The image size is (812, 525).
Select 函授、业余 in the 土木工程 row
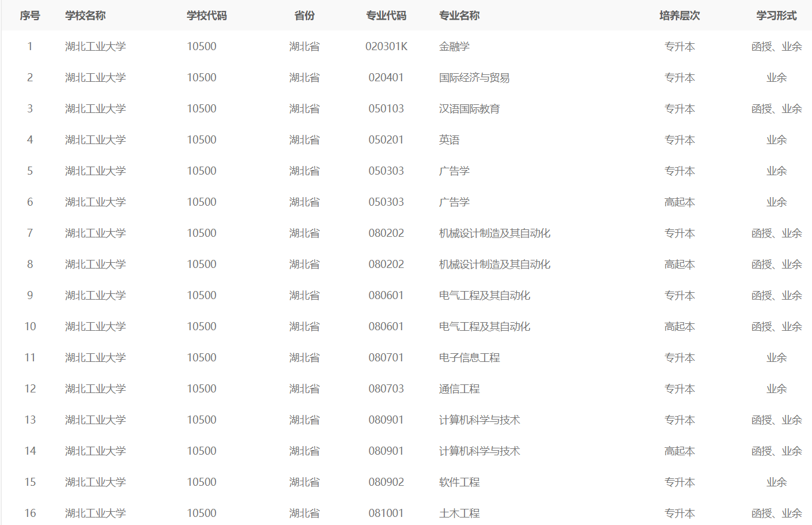(776, 513)
